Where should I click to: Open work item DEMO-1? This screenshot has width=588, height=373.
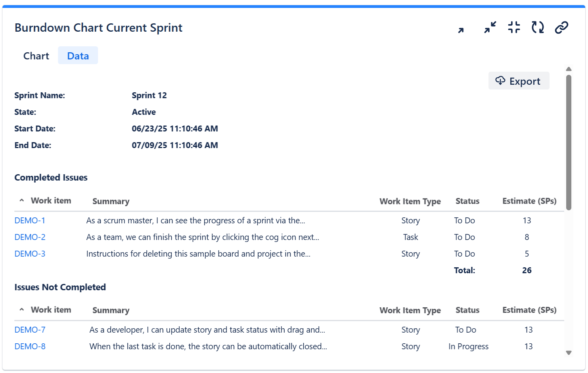30,221
